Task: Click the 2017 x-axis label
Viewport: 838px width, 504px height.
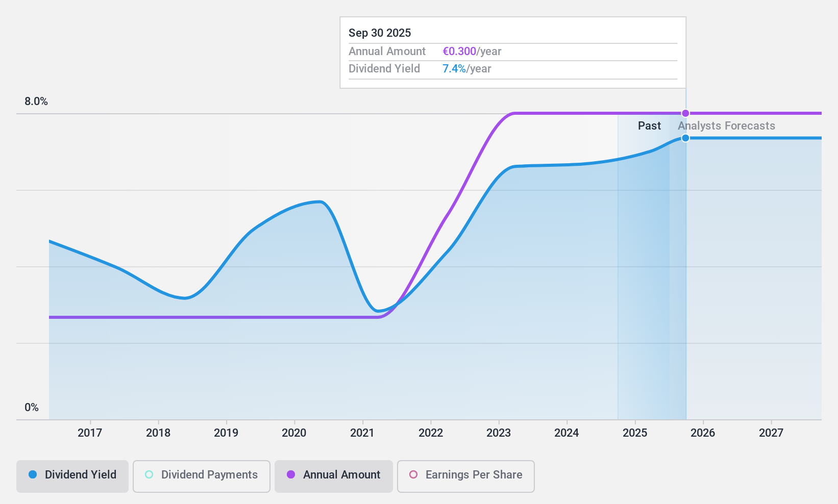Action: (90, 433)
